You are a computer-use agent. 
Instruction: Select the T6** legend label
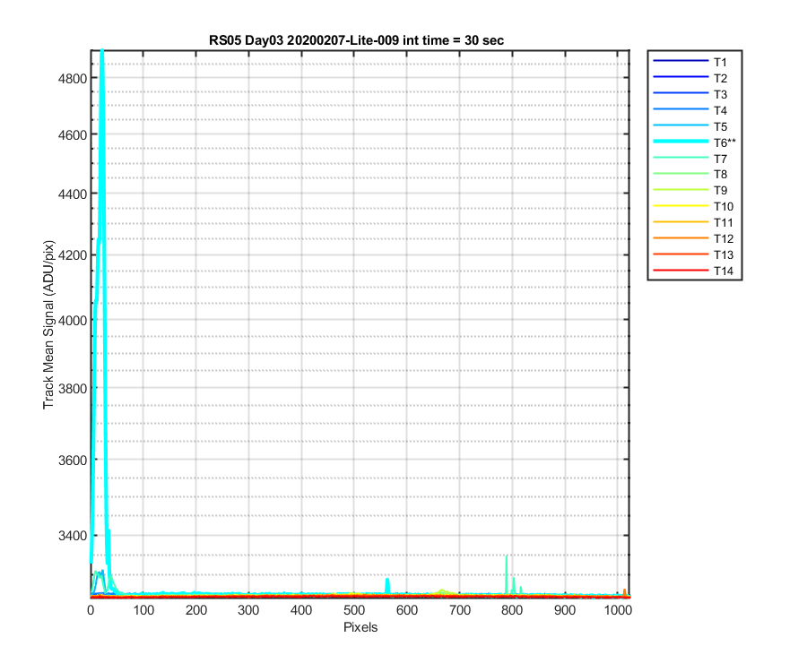click(725, 142)
